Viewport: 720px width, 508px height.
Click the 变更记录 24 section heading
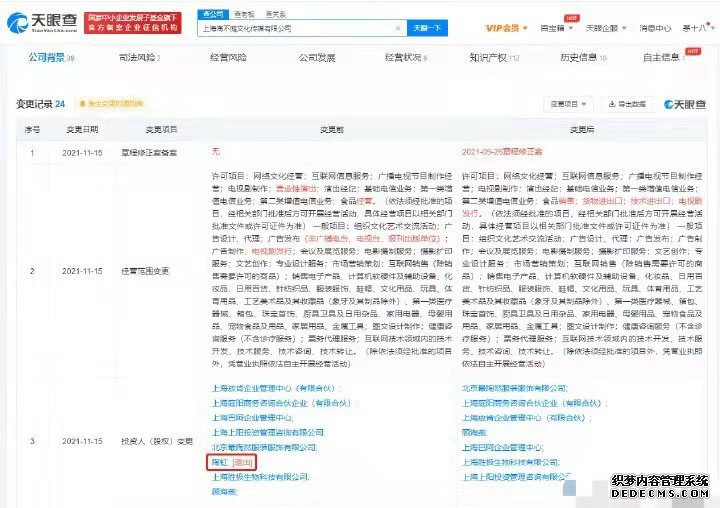(40, 104)
